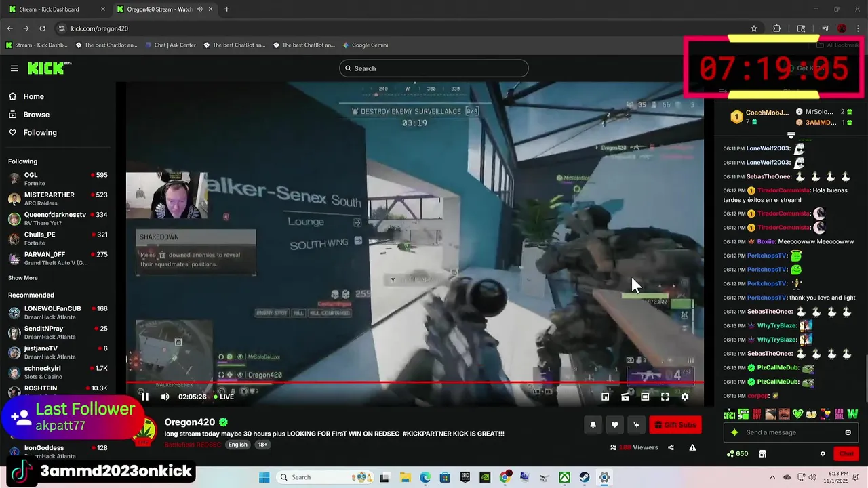Open Epic Games Launcher from taskbar
The height and width of the screenshot is (488, 868).
pyautogui.click(x=465, y=477)
